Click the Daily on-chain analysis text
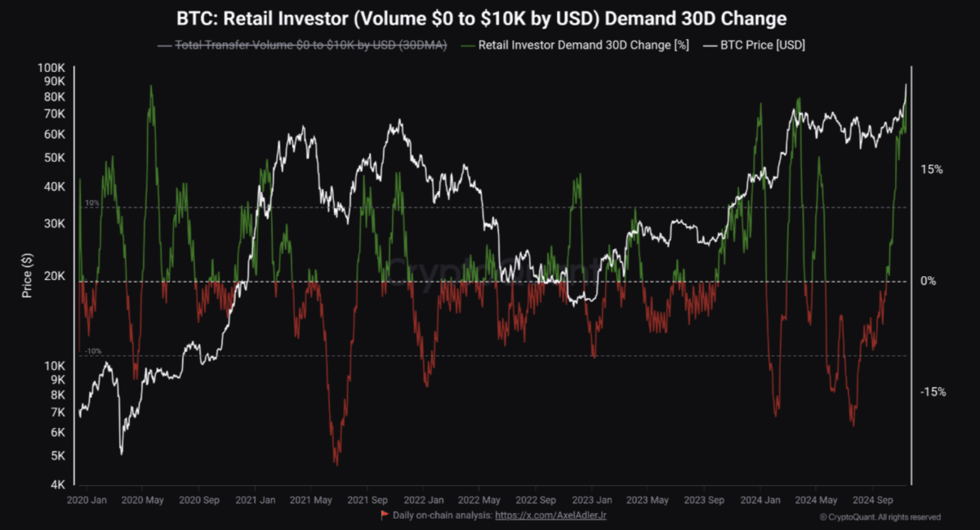The width and height of the screenshot is (980, 530). tap(442, 515)
